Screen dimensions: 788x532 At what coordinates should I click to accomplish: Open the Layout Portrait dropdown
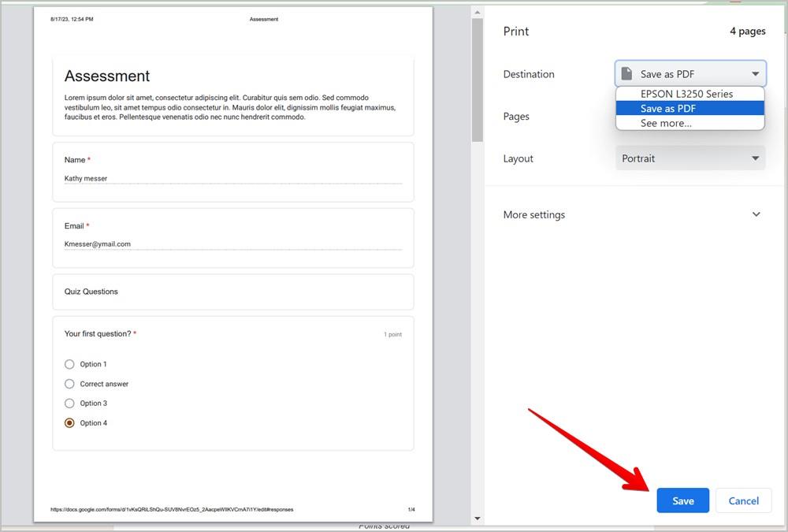point(690,158)
